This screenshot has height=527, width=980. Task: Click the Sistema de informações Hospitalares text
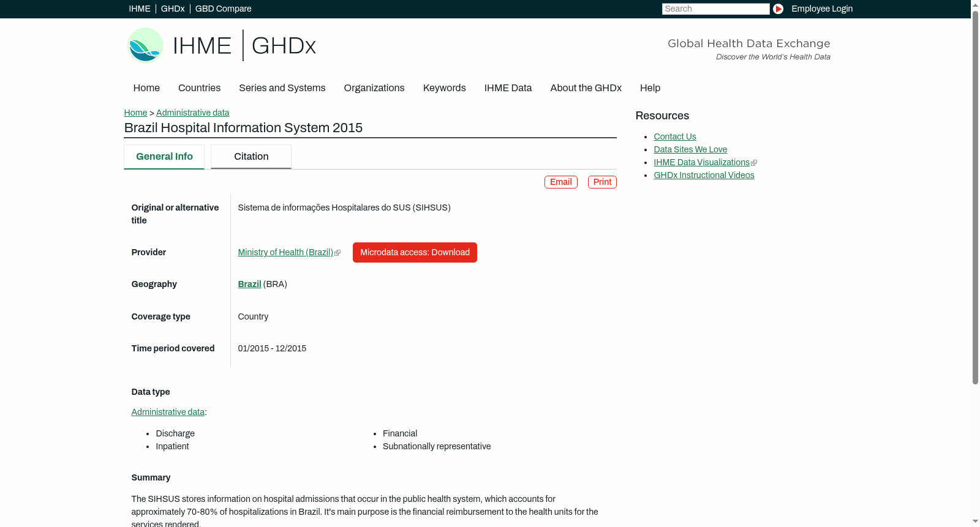[344, 207]
